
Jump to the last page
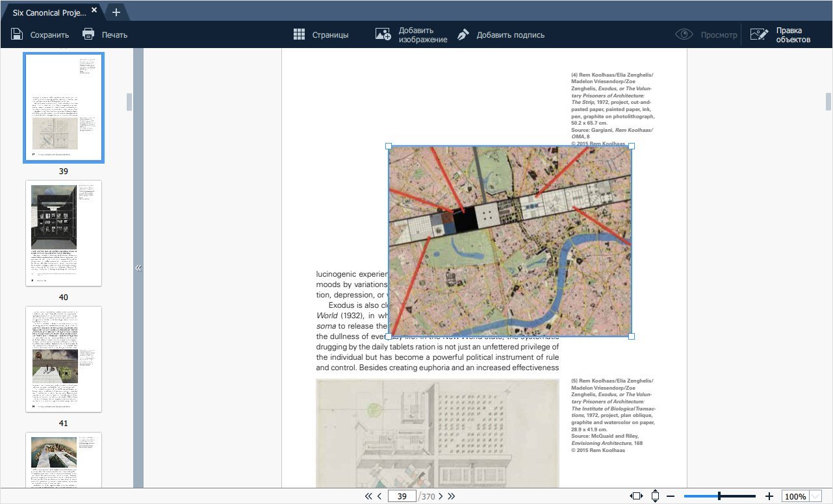point(452,496)
